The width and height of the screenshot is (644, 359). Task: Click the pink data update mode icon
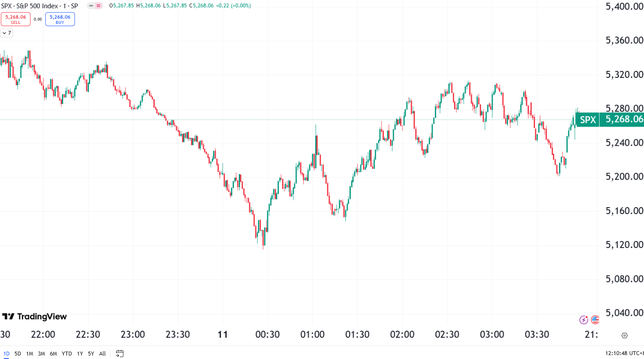point(99,6)
